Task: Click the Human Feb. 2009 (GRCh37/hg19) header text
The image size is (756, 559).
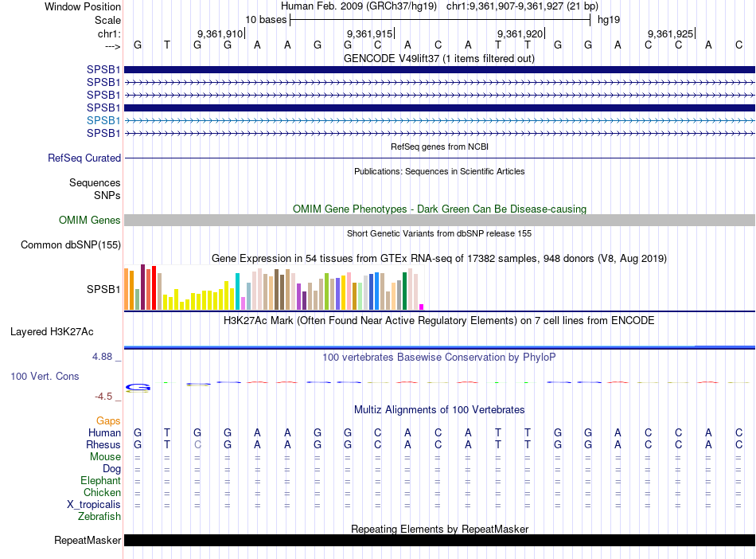Action: 359,6
